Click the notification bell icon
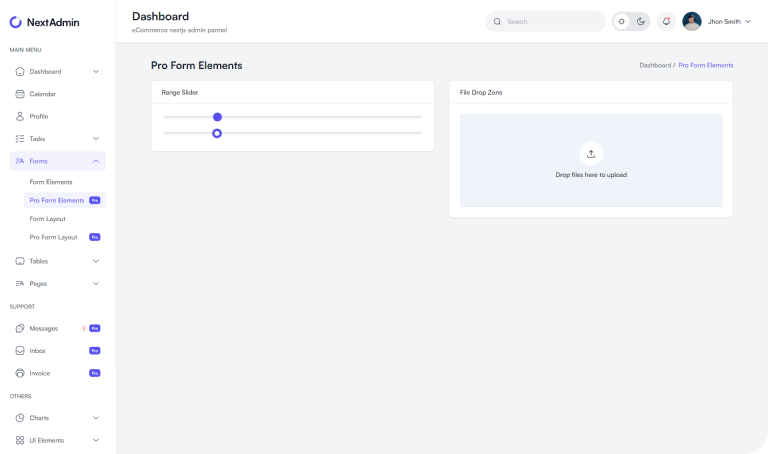Screen dimensions: 768x454 (666, 21)
